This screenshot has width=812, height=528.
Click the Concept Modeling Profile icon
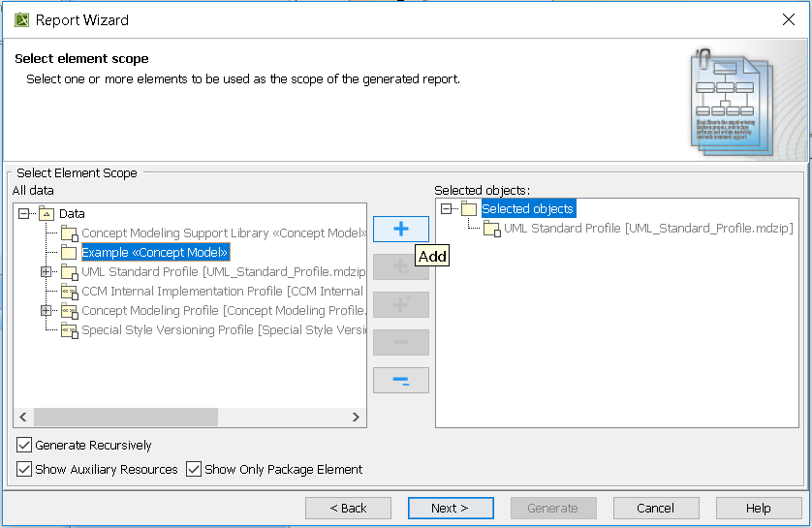click(x=69, y=311)
